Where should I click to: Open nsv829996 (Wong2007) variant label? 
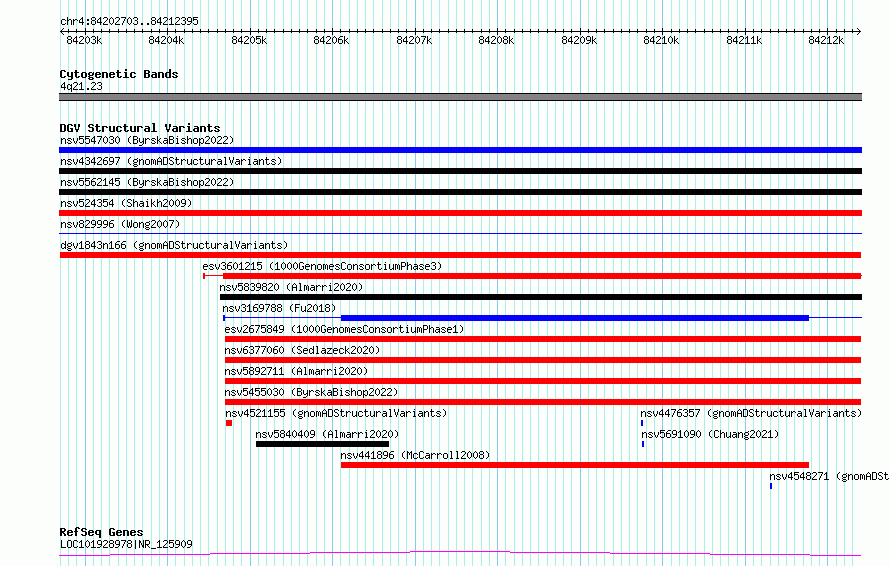click(120, 224)
